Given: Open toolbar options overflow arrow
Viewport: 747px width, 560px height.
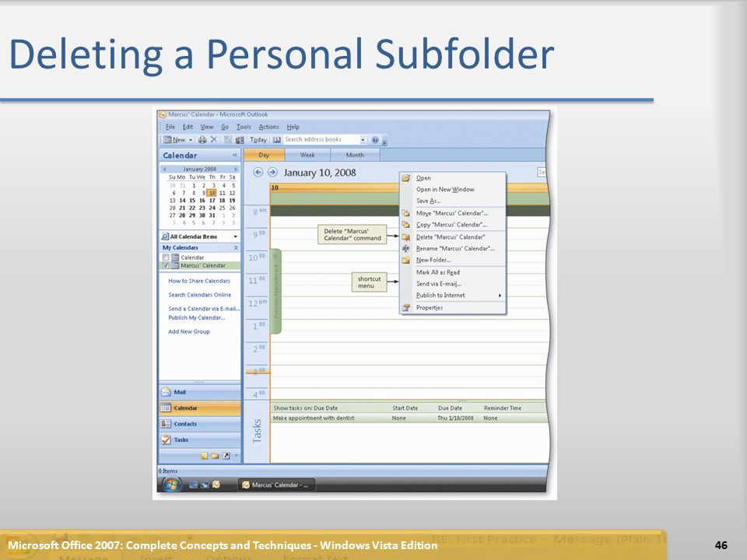Looking at the screenshot, I should [x=385, y=142].
